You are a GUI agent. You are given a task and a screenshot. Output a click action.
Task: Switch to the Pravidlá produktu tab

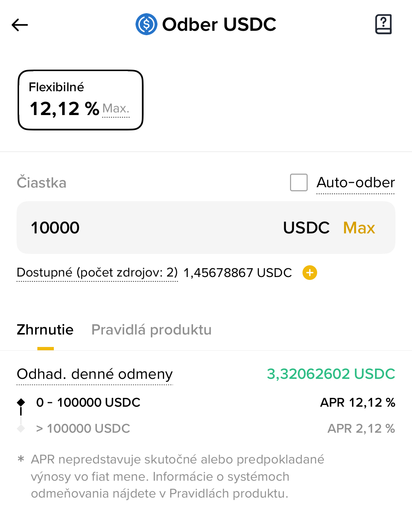(151, 330)
